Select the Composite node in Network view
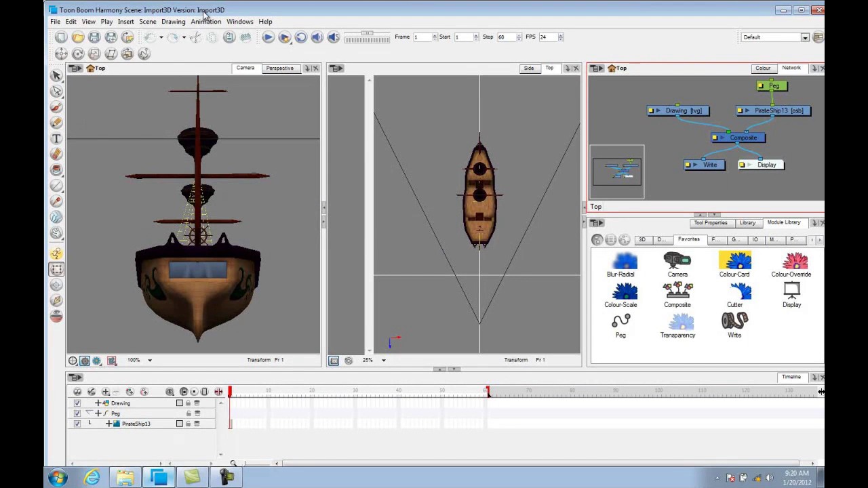 click(x=738, y=138)
